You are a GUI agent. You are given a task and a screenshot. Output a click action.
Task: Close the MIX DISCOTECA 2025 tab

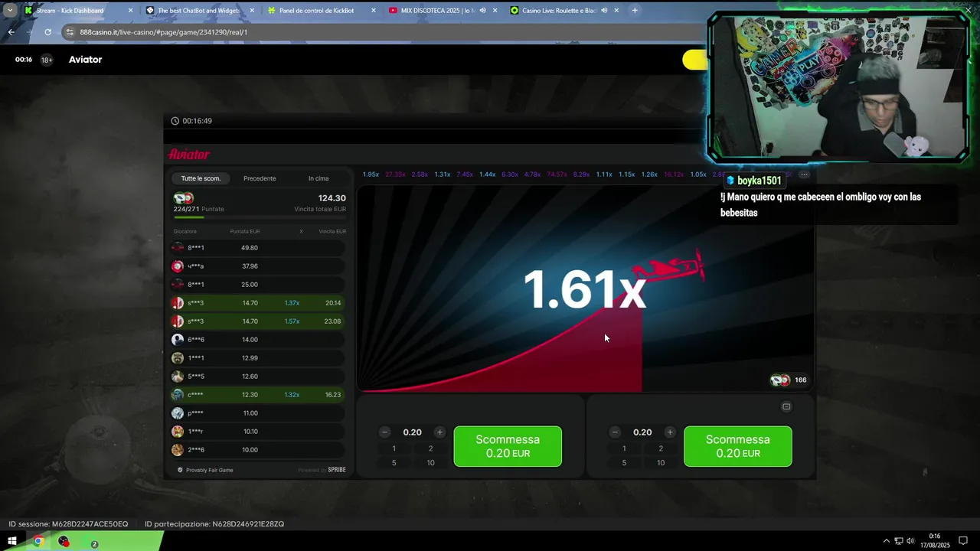[x=495, y=11]
